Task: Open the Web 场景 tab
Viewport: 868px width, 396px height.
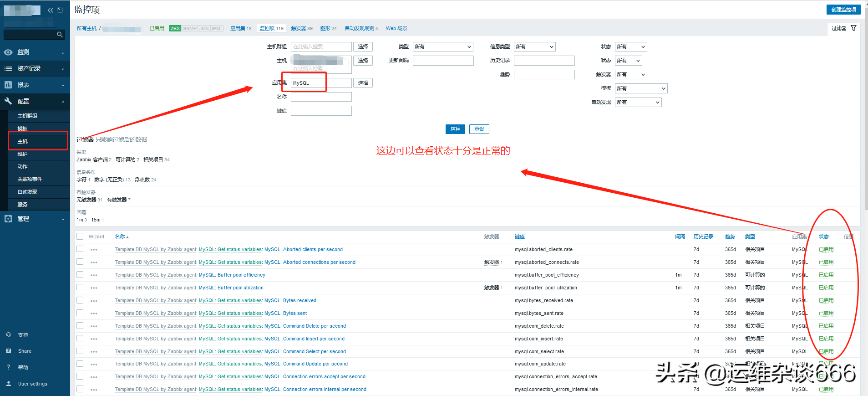Action: point(396,28)
